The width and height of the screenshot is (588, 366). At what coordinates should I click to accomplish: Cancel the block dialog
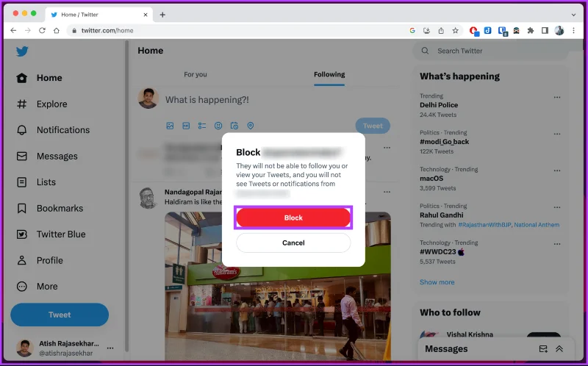(293, 243)
